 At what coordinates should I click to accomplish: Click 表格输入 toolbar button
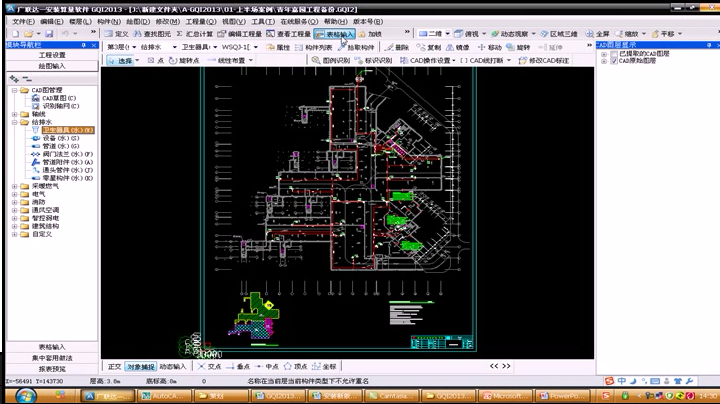pyautogui.click(x=334, y=34)
